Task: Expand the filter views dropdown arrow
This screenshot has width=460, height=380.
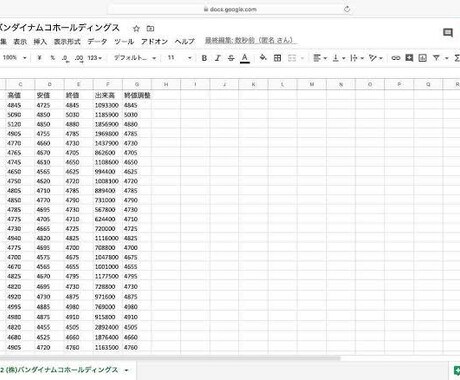Action: click(x=447, y=58)
